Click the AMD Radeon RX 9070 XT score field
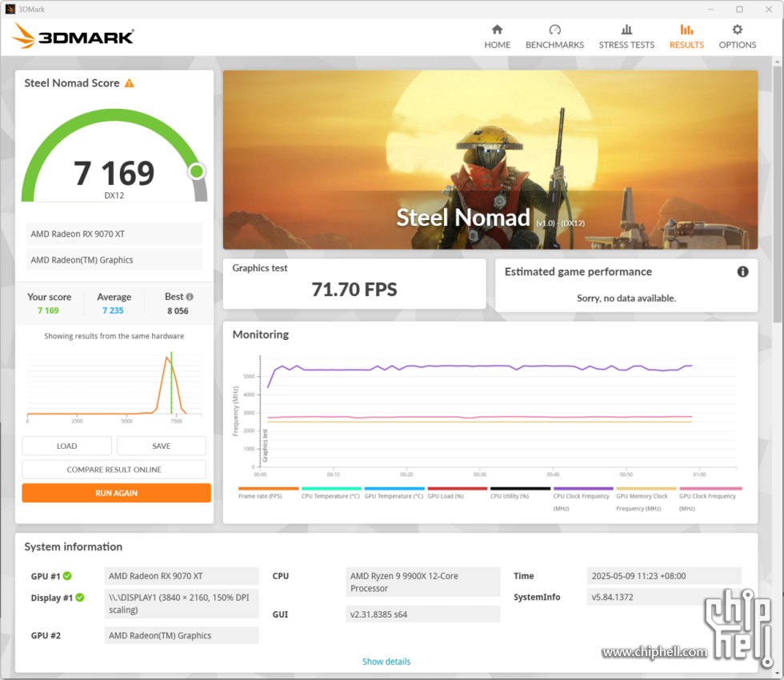Viewport: 784px width, 680px height. coord(114,234)
